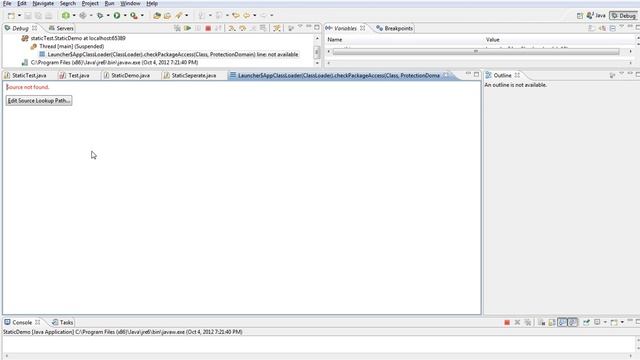Click the Back navigation arrow icon
The image size is (640, 360).
pyautogui.click(x=246, y=16)
